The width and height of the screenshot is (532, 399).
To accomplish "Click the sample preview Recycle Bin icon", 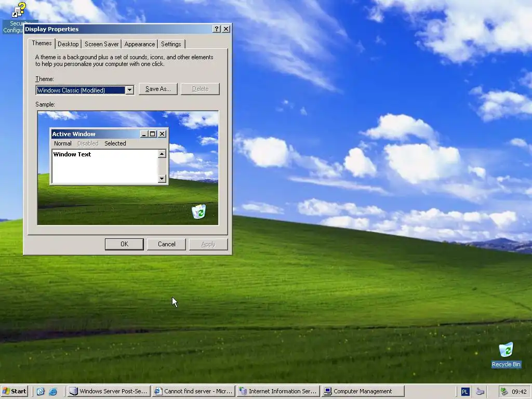I will point(199,212).
